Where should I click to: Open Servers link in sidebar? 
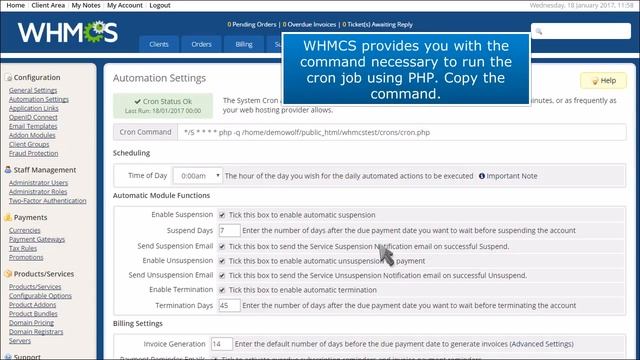pyautogui.click(x=20, y=341)
